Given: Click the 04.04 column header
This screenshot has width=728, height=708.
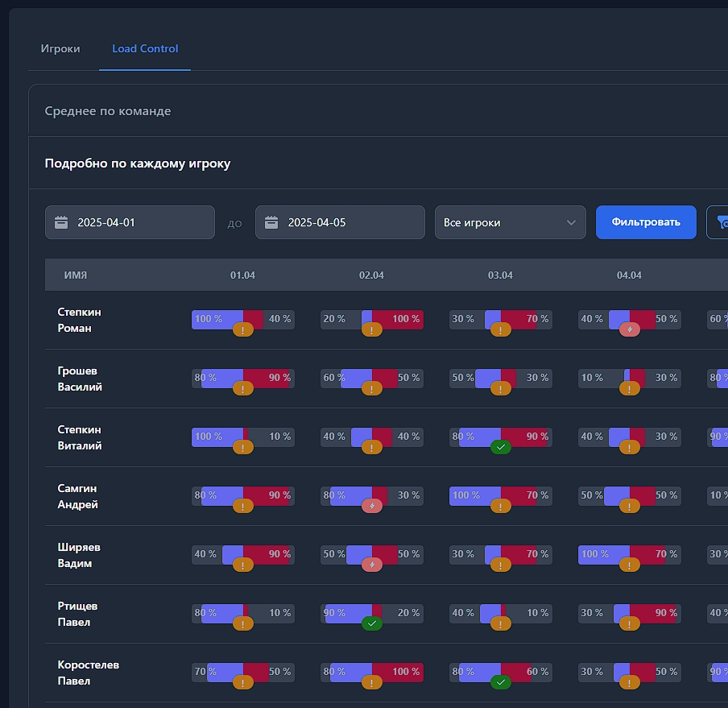Looking at the screenshot, I should (x=629, y=275).
